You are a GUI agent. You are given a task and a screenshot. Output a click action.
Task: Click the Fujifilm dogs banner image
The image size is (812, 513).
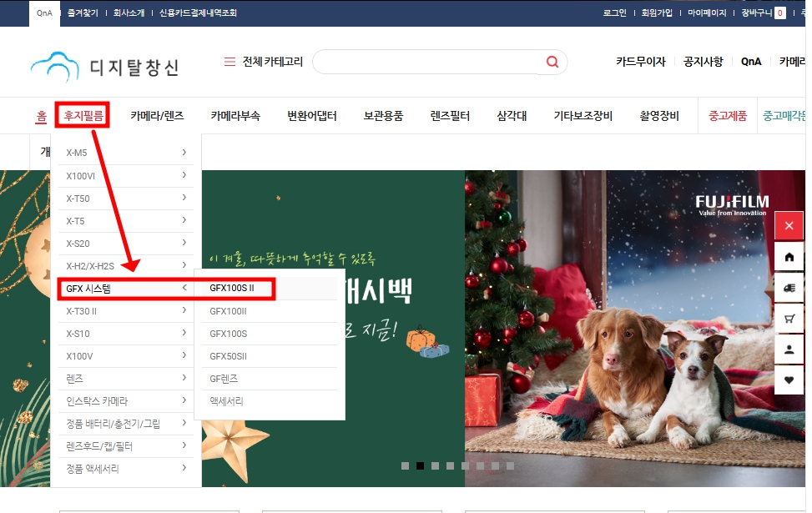(x=634, y=328)
